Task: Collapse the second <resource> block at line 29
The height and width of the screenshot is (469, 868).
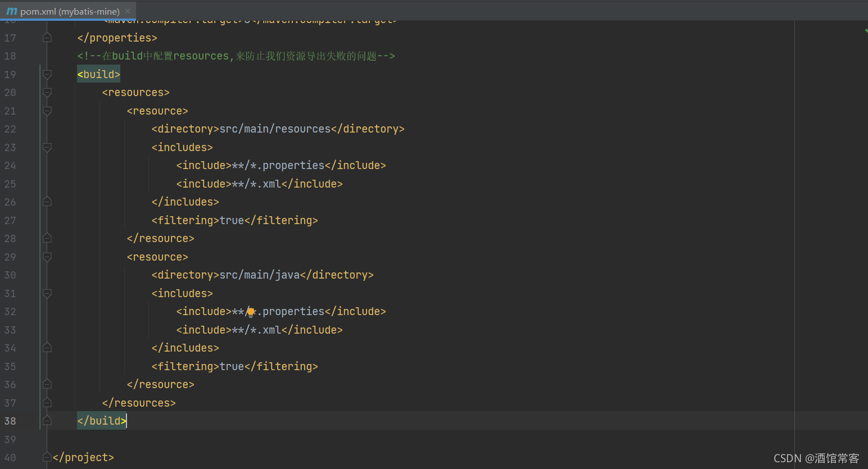Action: click(47, 257)
